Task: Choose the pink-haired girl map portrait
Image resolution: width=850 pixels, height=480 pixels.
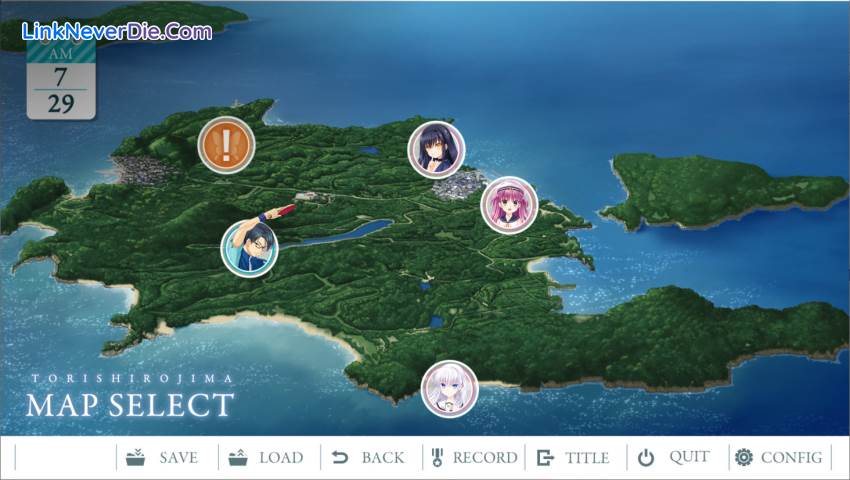Action: (x=509, y=205)
